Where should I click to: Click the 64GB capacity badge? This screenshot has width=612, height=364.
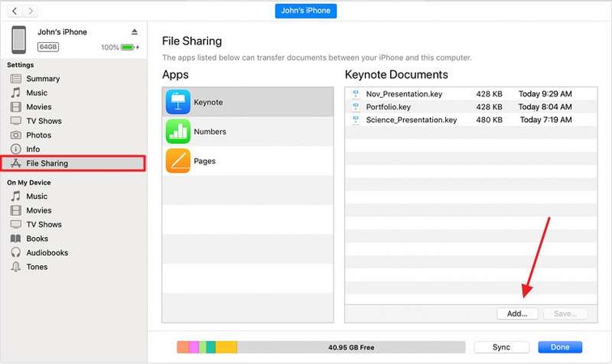pos(48,47)
